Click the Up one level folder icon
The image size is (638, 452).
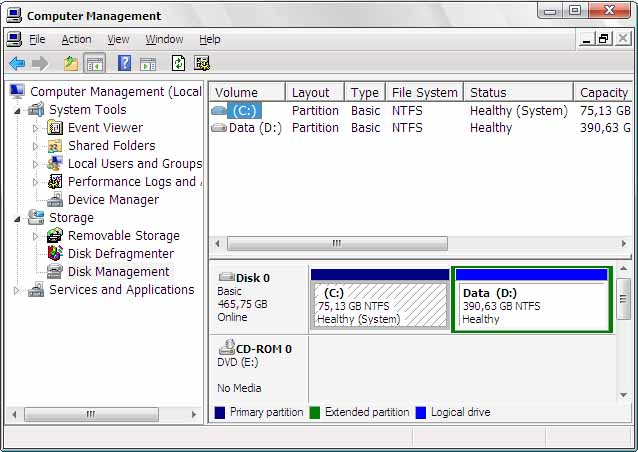click(71, 63)
